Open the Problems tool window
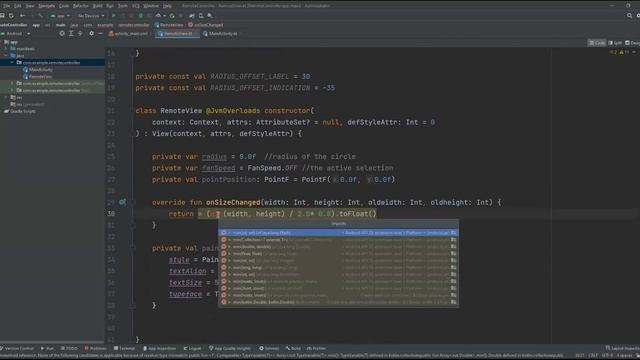 coord(95,348)
